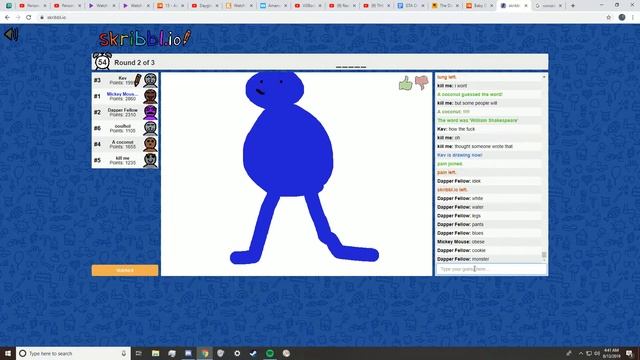Image resolution: width=640 pixels, height=360 pixels.
Task: Mute game sound with the speaker icon
Action: [11, 34]
